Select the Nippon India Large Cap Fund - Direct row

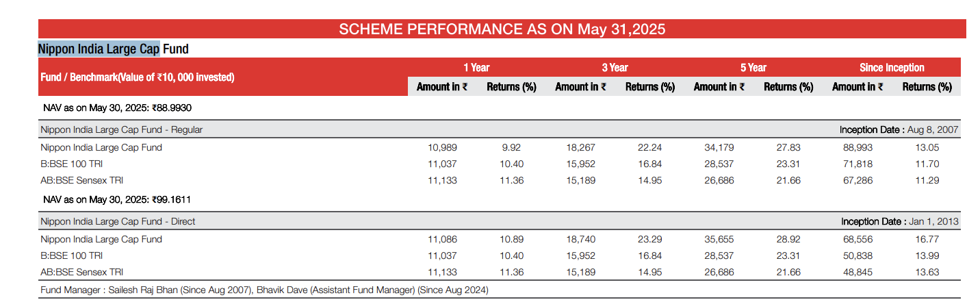coord(118,221)
